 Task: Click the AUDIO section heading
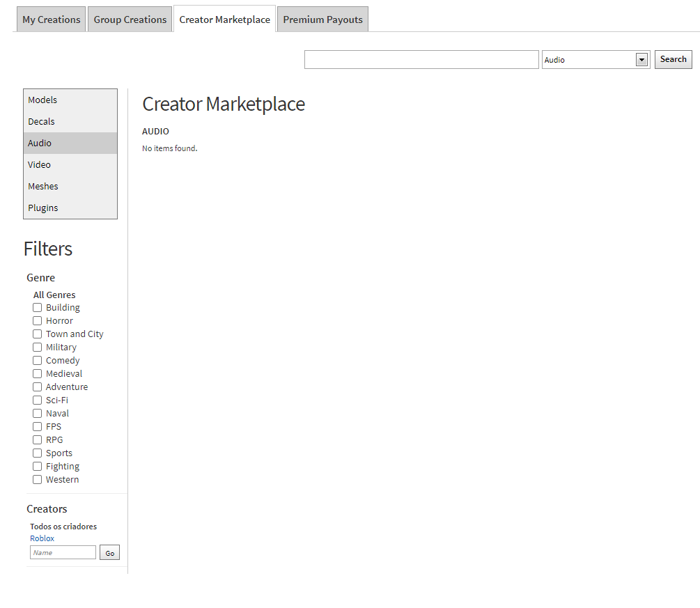[155, 131]
